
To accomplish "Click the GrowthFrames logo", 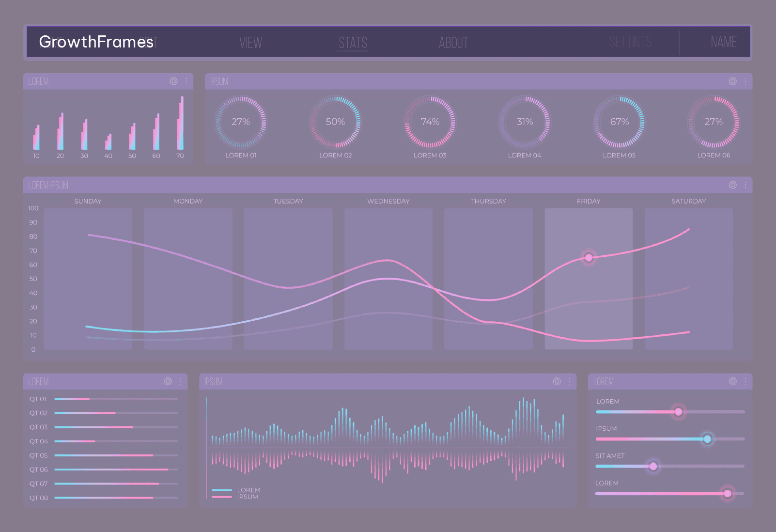I will [x=96, y=42].
